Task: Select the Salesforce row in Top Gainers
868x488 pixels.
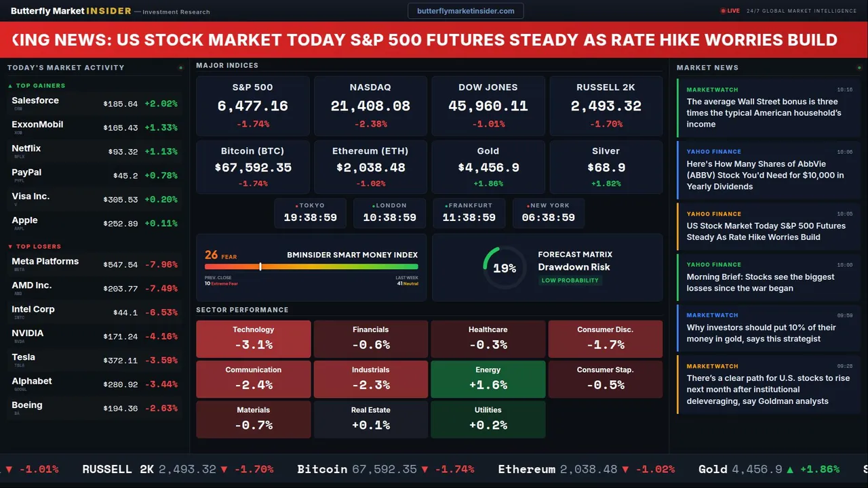Action: point(94,104)
